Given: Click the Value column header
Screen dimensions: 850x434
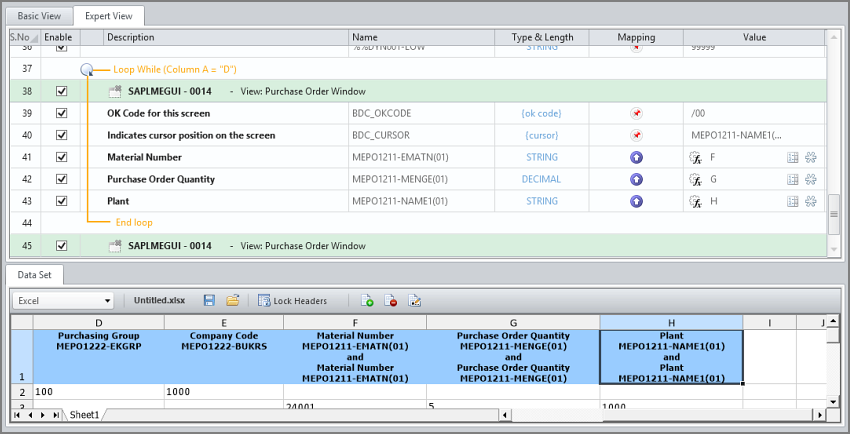Looking at the screenshot, I should click(754, 37).
